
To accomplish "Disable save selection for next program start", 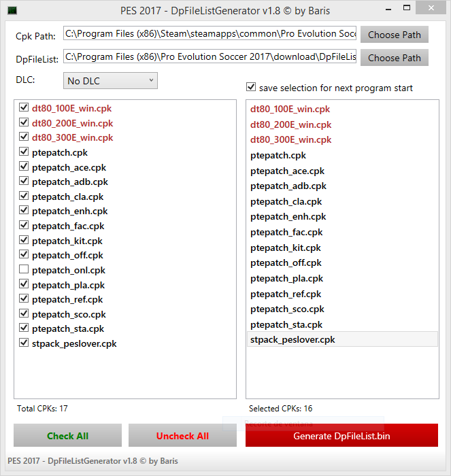I will tap(251, 87).
